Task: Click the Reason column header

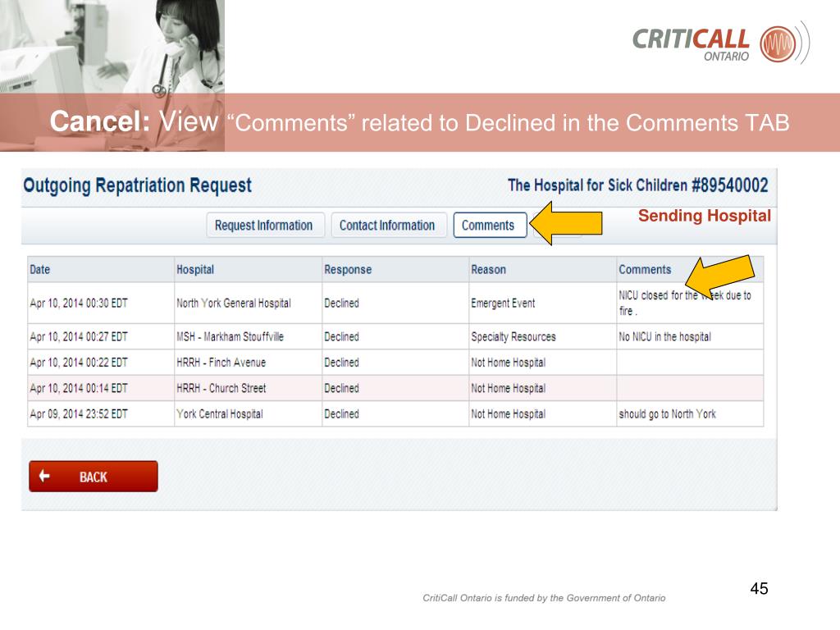Action: coord(488,270)
